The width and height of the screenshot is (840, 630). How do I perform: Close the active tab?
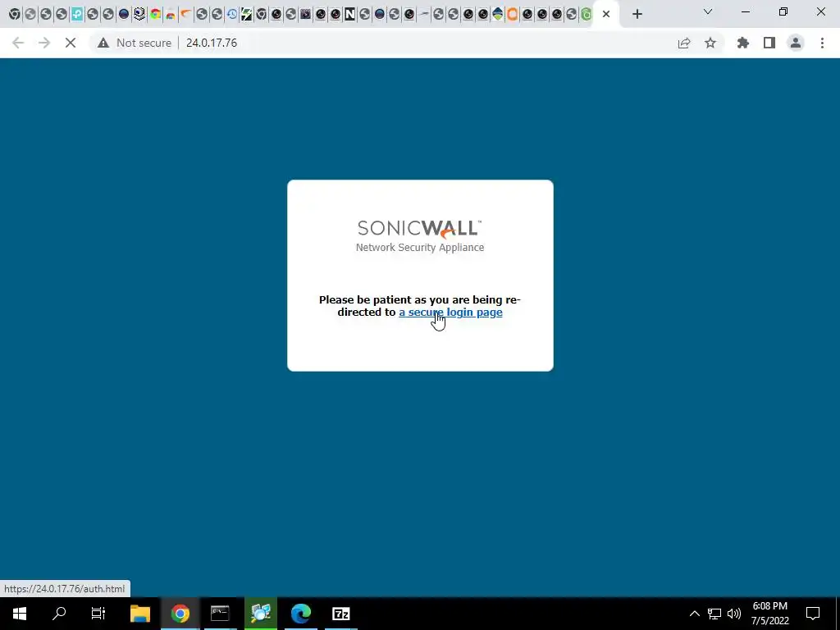(x=606, y=15)
